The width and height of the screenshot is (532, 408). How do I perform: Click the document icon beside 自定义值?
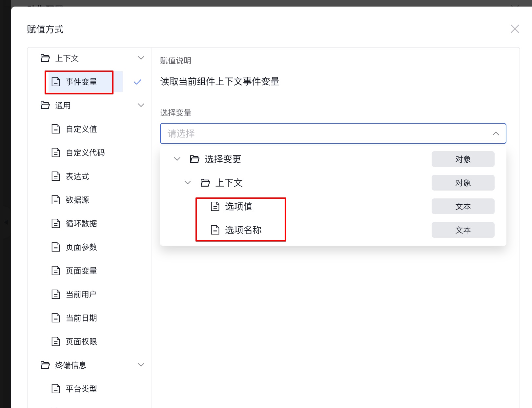[56, 129]
